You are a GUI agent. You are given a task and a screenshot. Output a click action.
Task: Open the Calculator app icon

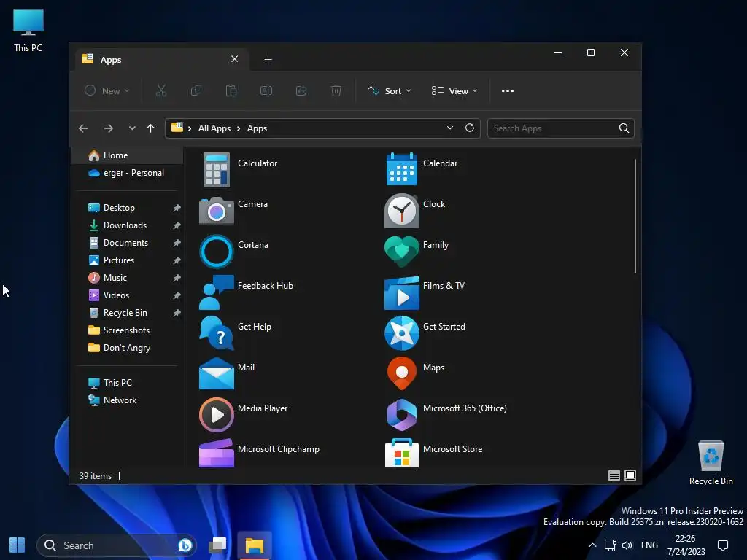216,169
